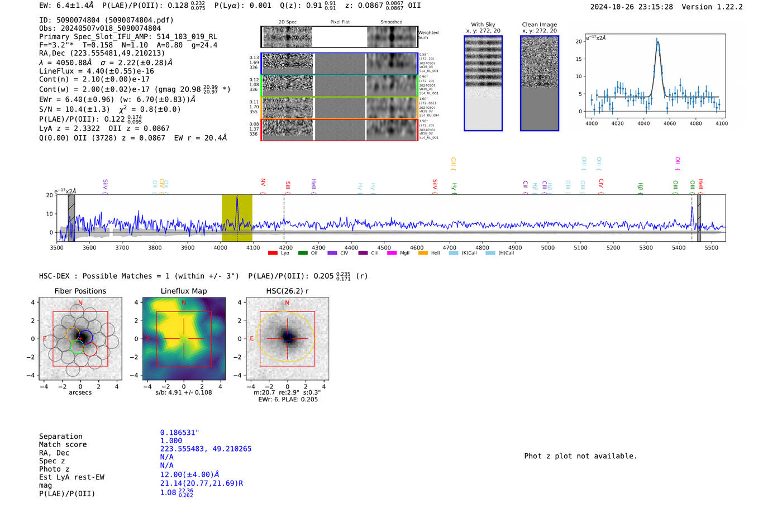Click the Obs: 20240507v018_5090074804 line
The image size is (782, 532).
[100, 28]
